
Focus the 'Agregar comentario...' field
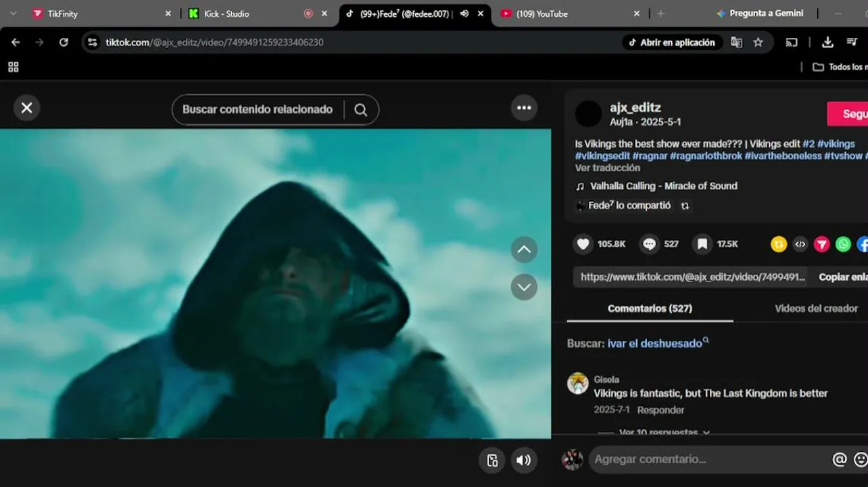[709, 460]
